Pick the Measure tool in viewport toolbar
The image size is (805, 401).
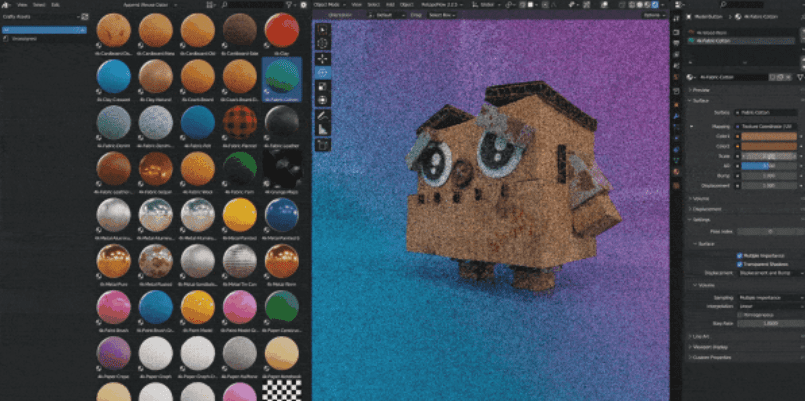(324, 129)
